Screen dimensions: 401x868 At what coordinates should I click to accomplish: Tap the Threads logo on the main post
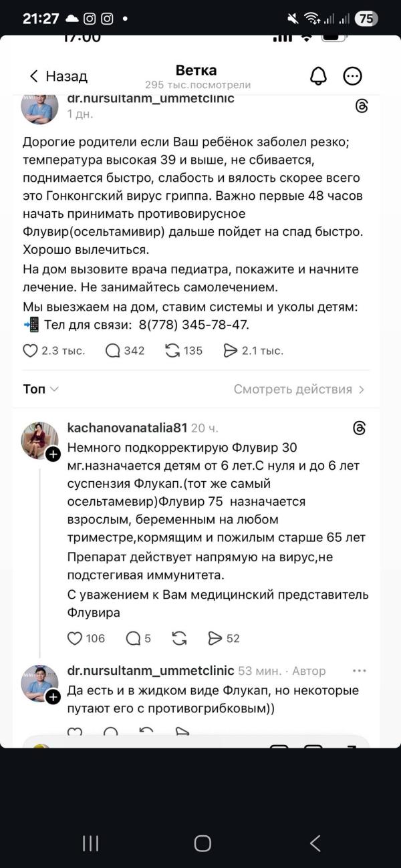tap(362, 106)
